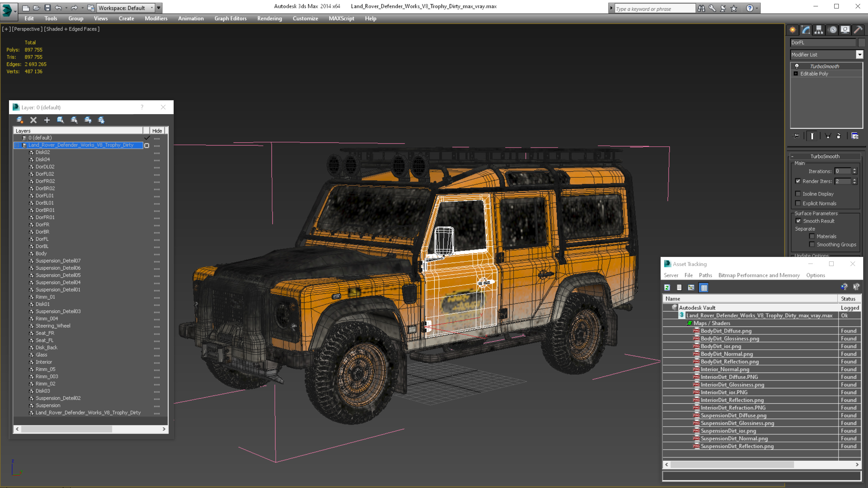This screenshot has width=868, height=488.
Task: Click Perspective viewport label
Action: click(x=27, y=29)
